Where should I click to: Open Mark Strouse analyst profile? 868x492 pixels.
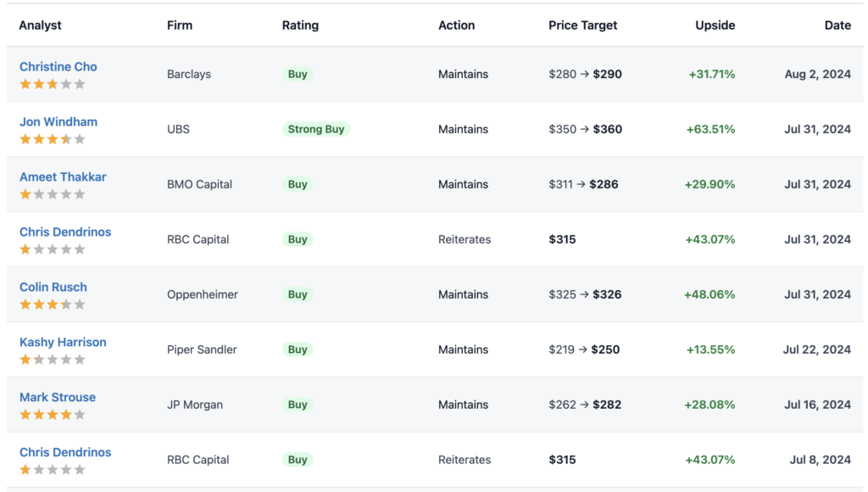58,397
